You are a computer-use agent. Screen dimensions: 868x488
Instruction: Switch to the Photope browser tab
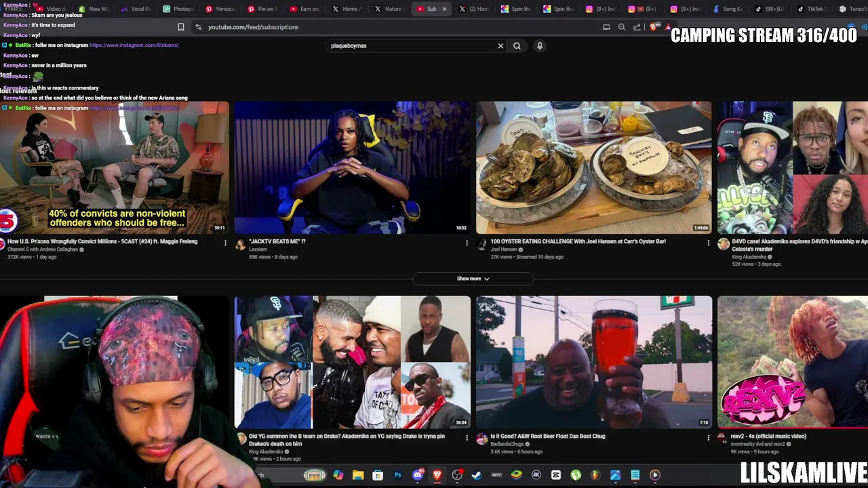click(179, 9)
